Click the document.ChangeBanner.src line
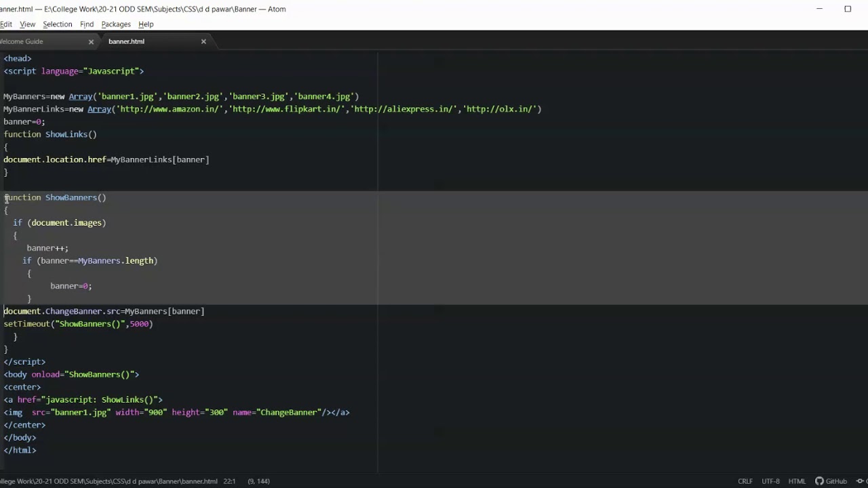 point(104,311)
